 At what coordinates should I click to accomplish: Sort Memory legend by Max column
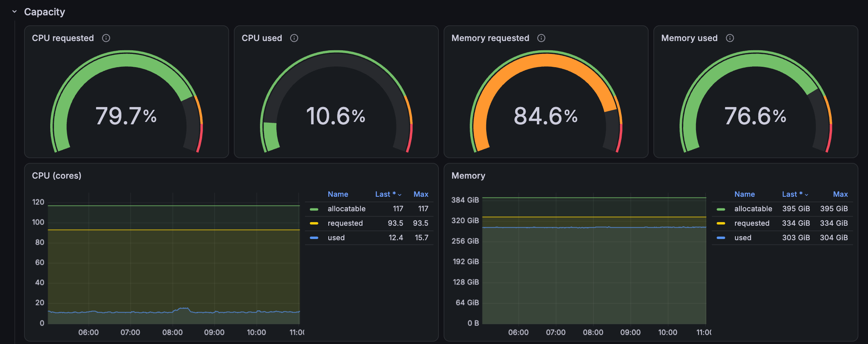[840, 194]
